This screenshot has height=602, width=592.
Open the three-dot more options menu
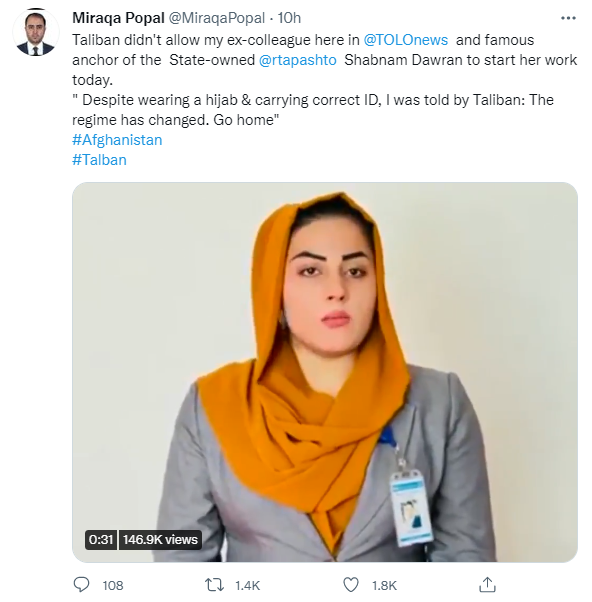568,18
